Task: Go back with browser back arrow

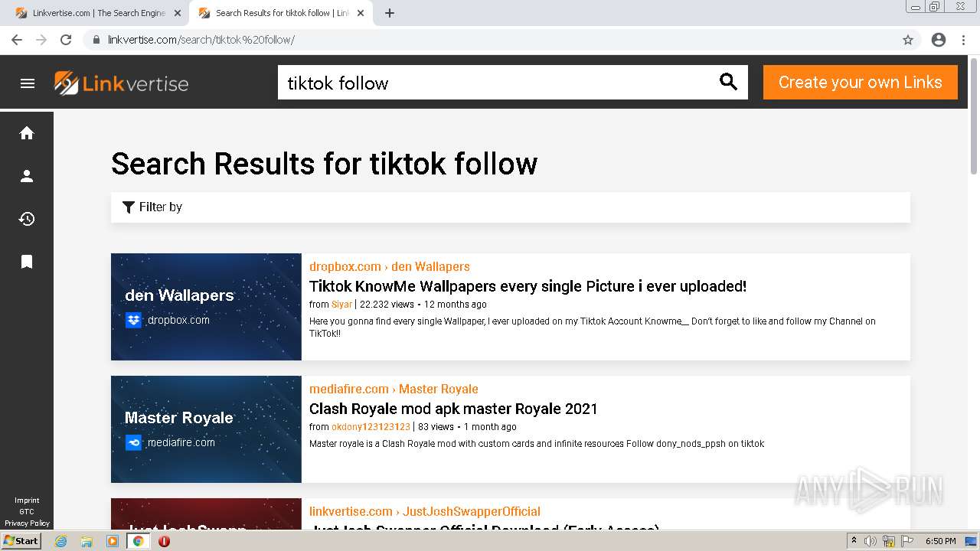Action: pos(17,40)
